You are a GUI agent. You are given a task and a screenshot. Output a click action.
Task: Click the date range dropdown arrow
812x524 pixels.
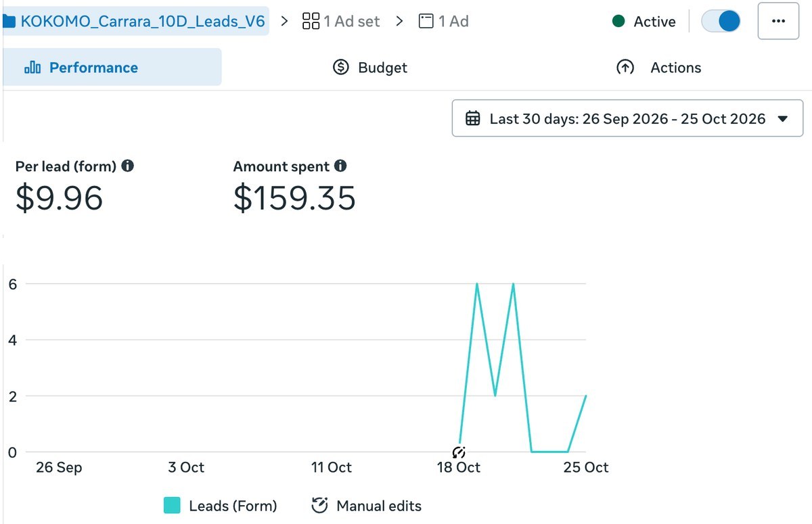pos(783,119)
